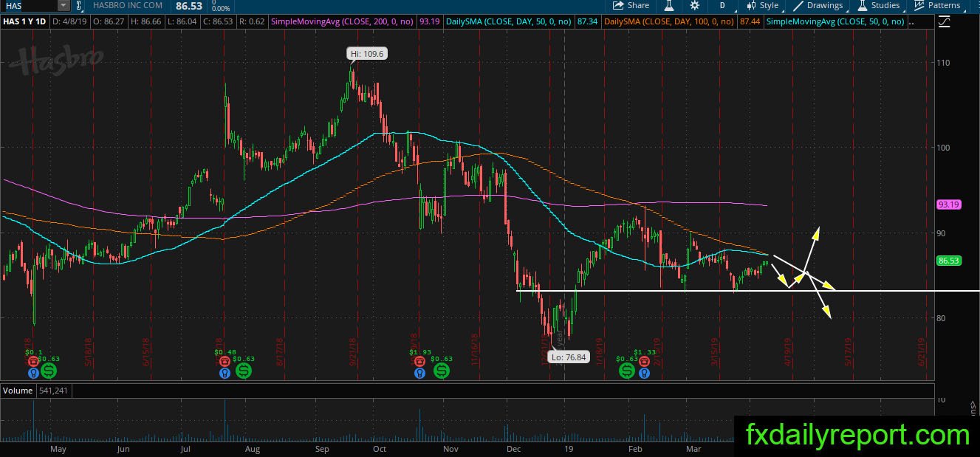Open the symbol selector dropdown arrow
980x457 pixels.
pyautogui.click(x=64, y=5)
